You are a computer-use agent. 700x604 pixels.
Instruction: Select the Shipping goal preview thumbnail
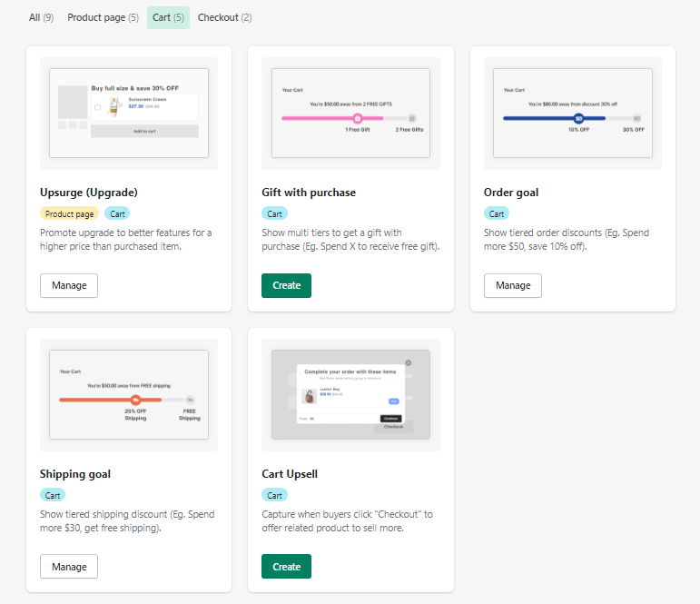click(129, 394)
